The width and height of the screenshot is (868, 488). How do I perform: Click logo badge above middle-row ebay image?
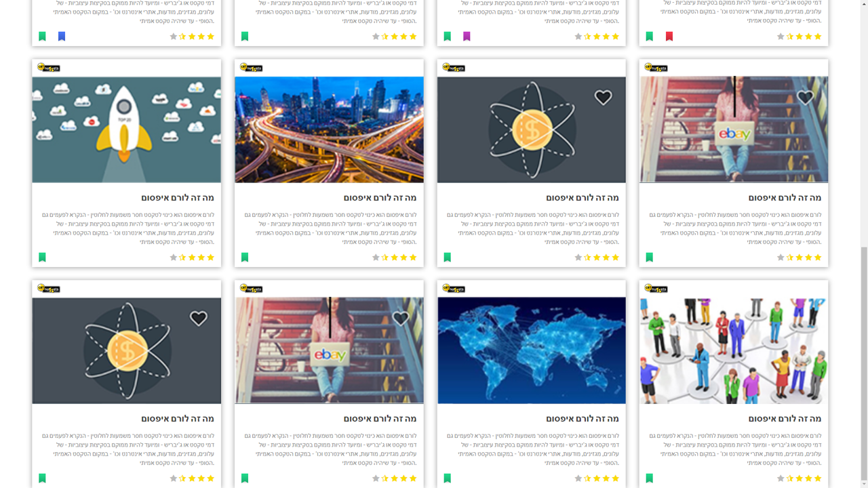pyautogui.click(x=656, y=68)
